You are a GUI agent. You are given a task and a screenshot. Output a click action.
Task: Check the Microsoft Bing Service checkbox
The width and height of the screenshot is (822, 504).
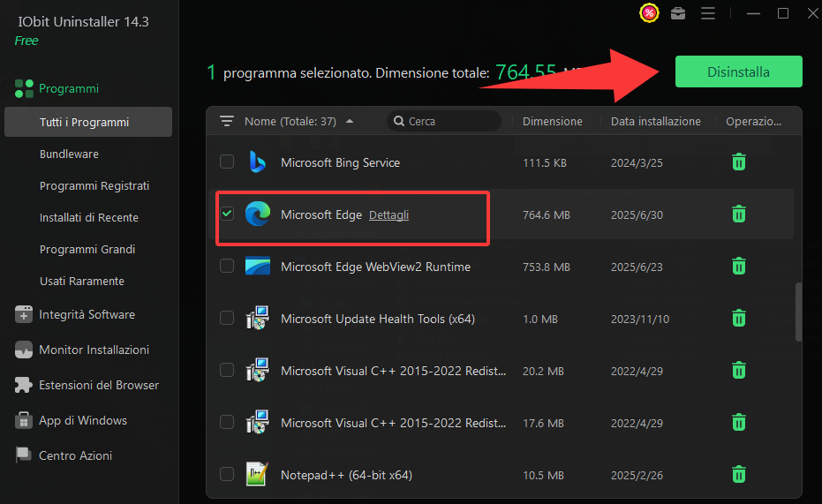pos(227,162)
